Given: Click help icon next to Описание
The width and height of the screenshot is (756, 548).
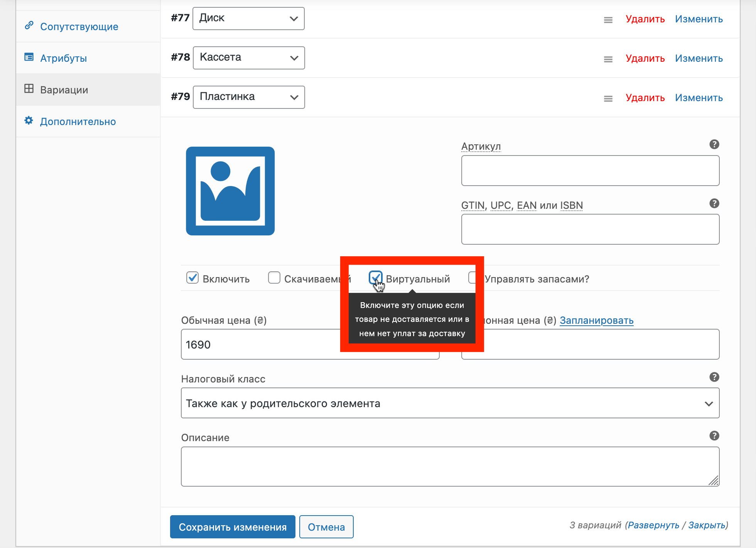Looking at the screenshot, I should 714,436.
